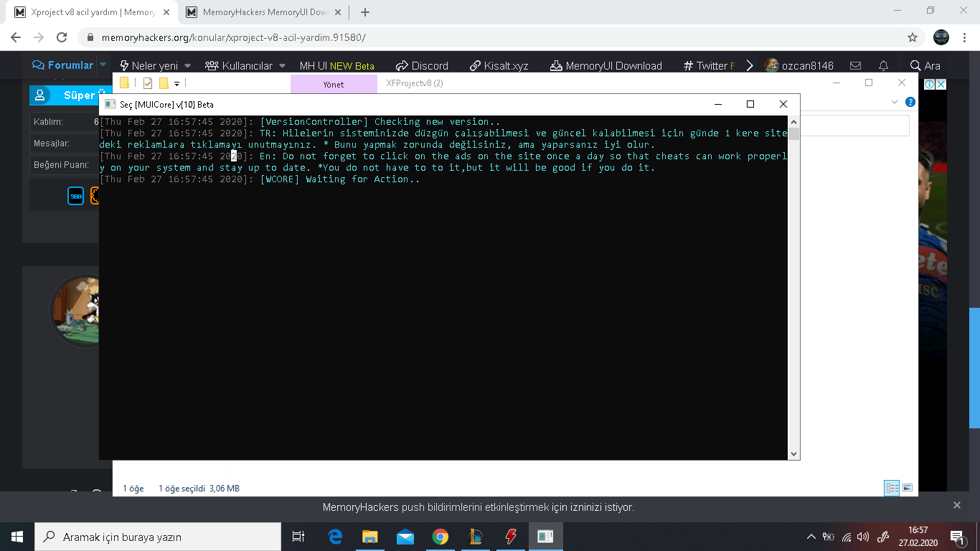
Task: Open Mail app from taskbar
Action: click(405, 537)
